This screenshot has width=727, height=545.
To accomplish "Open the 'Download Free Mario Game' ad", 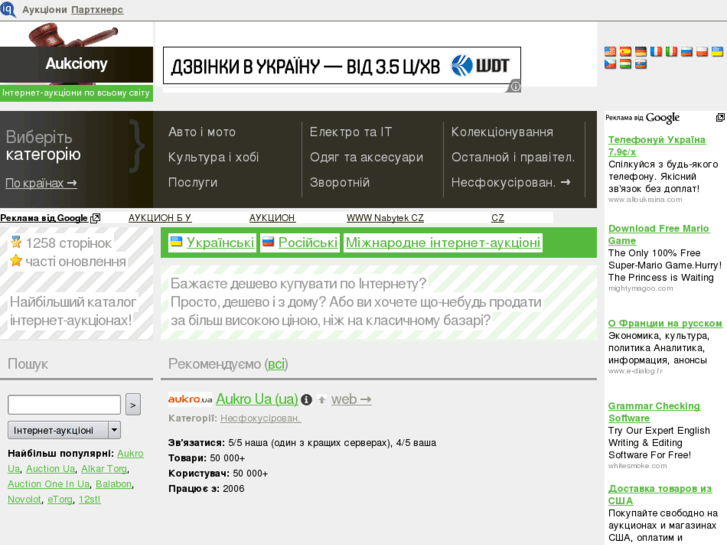I will pyautogui.click(x=658, y=234).
